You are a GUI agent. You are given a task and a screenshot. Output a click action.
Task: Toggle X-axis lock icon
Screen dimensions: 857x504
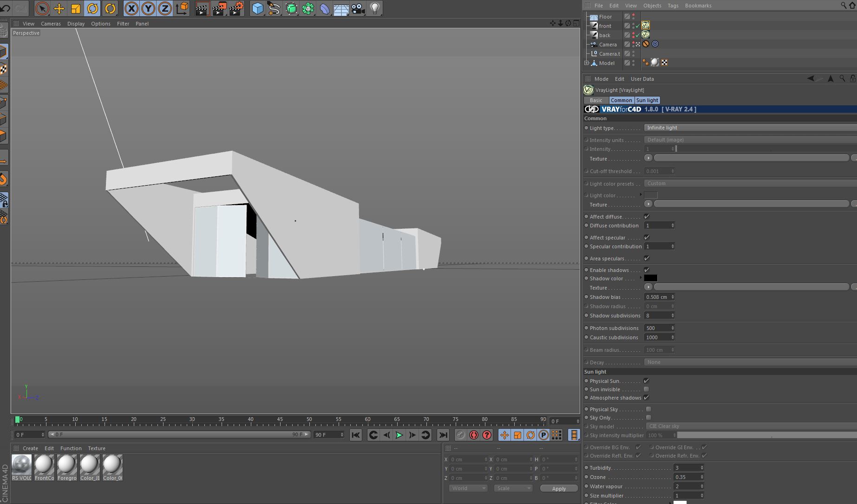coord(131,8)
